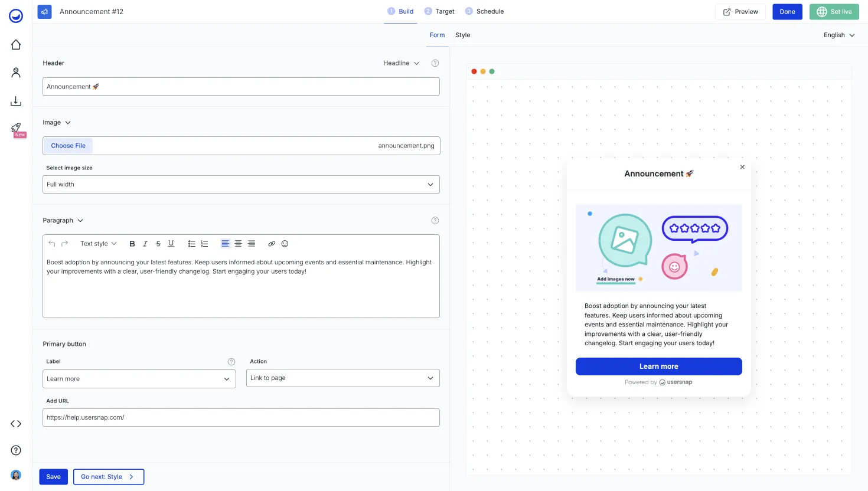This screenshot has height=491, width=868.
Task: Toggle italic text formatting
Action: tap(145, 243)
